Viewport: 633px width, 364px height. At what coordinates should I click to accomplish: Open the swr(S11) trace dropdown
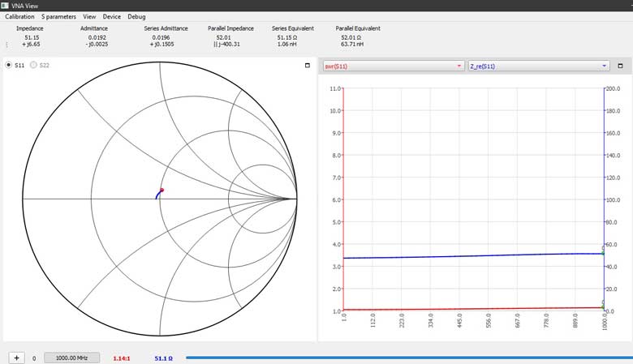point(394,66)
